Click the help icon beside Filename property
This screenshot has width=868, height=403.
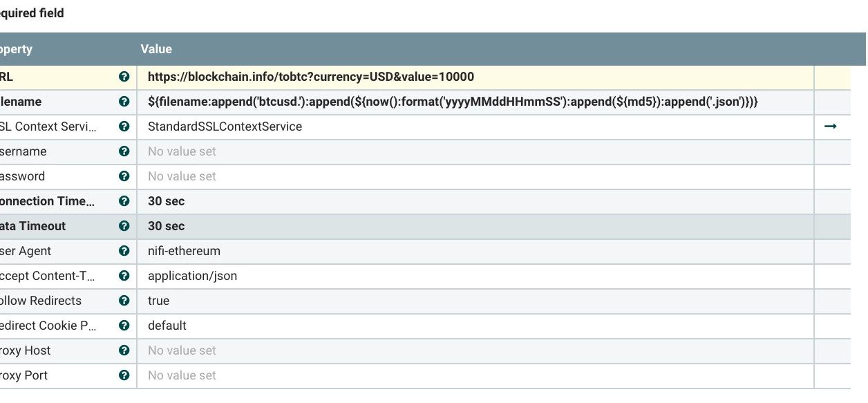(x=124, y=102)
